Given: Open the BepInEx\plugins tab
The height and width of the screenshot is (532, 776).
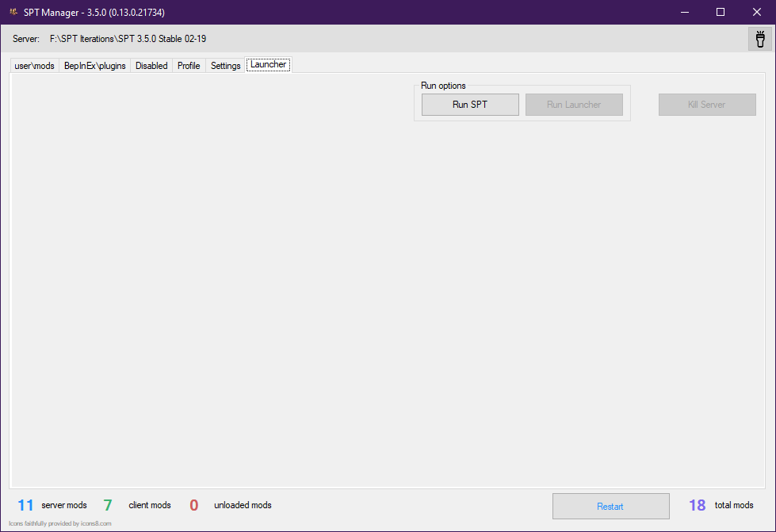Looking at the screenshot, I should tap(95, 66).
